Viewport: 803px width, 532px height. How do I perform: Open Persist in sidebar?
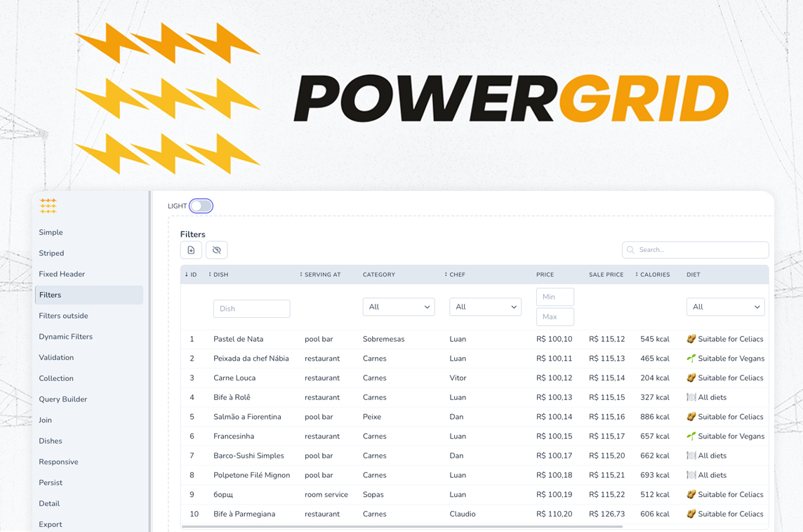[x=51, y=483]
